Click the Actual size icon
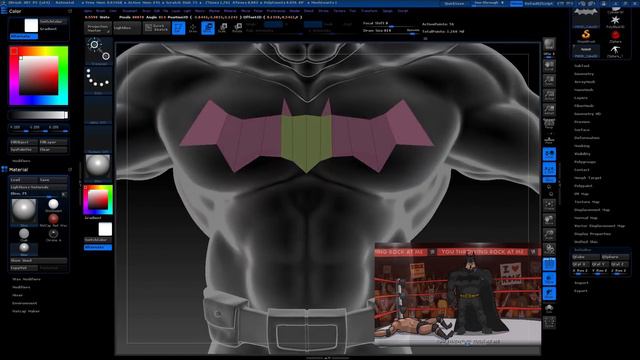This screenshot has height=360, width=640. click(549, 95)
